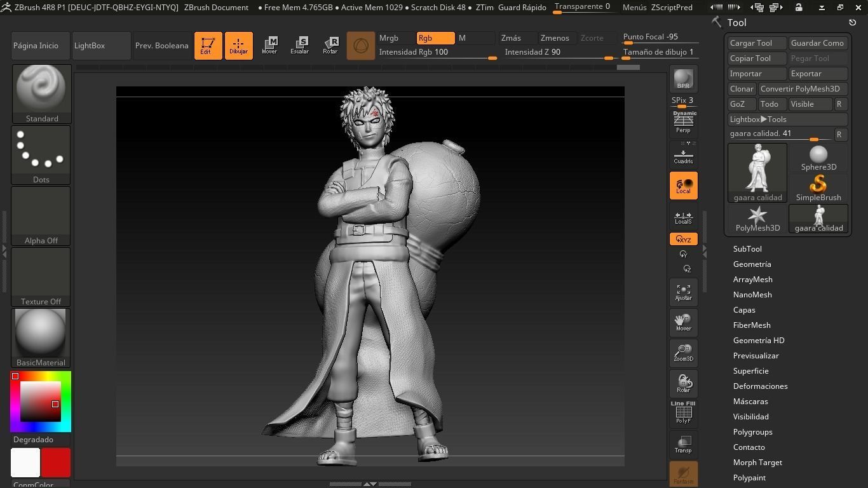The image size is (868, 488).
Task: Open Lightbox Tools link
Action: (x=788, y=119)
